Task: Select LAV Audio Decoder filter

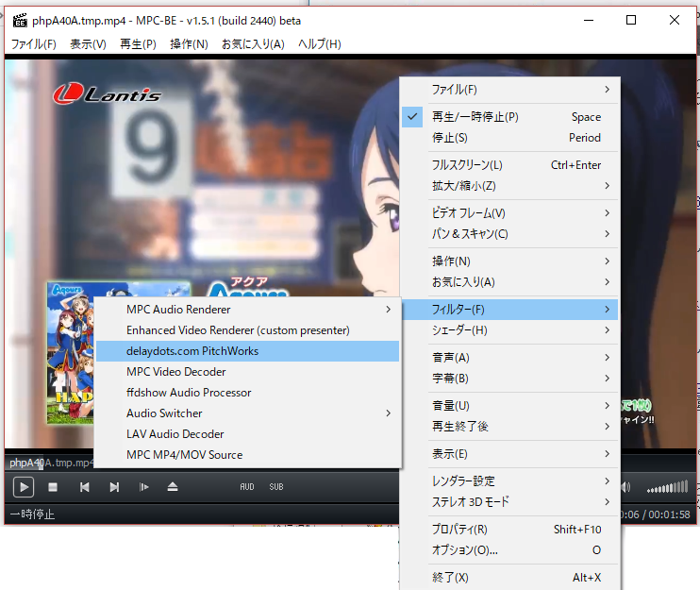Action: point(248,434)
